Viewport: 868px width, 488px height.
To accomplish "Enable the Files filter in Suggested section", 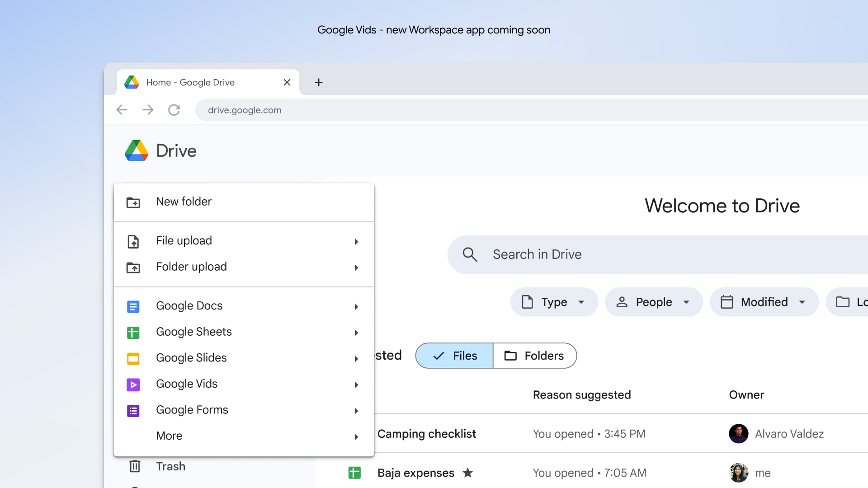I will click(453, 356).
